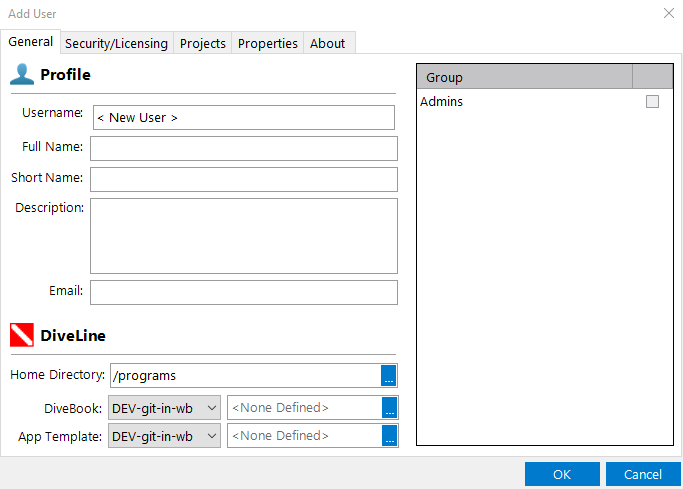Screen dimensions: 683x489
Task: Close the Add User dialog
Action: pos(668,13)
